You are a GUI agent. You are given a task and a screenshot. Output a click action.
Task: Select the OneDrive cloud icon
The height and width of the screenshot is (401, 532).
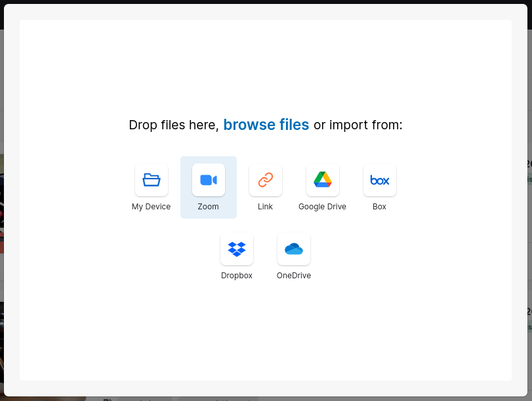click(294, 249)
